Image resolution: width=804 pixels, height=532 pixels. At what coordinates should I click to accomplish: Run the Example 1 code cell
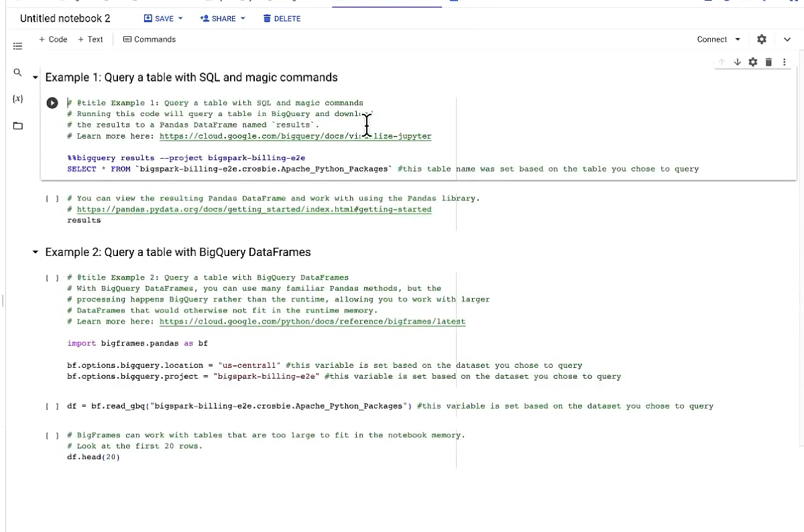coord(52,103)
